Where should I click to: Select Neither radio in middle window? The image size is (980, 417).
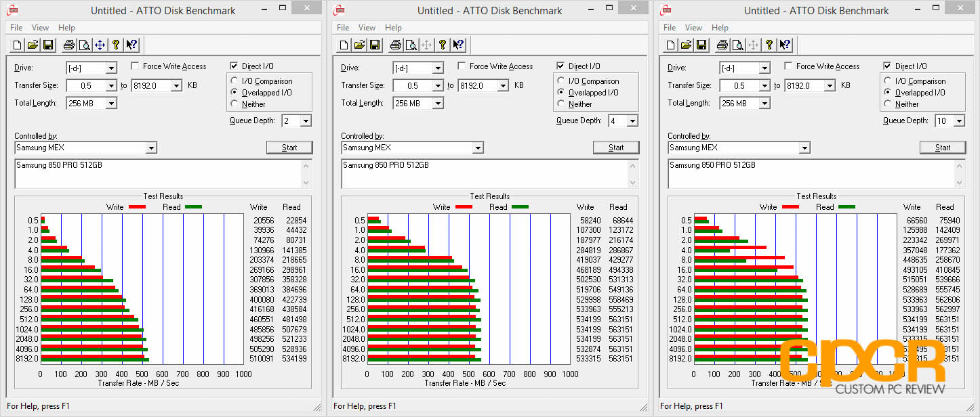point(562,104)
